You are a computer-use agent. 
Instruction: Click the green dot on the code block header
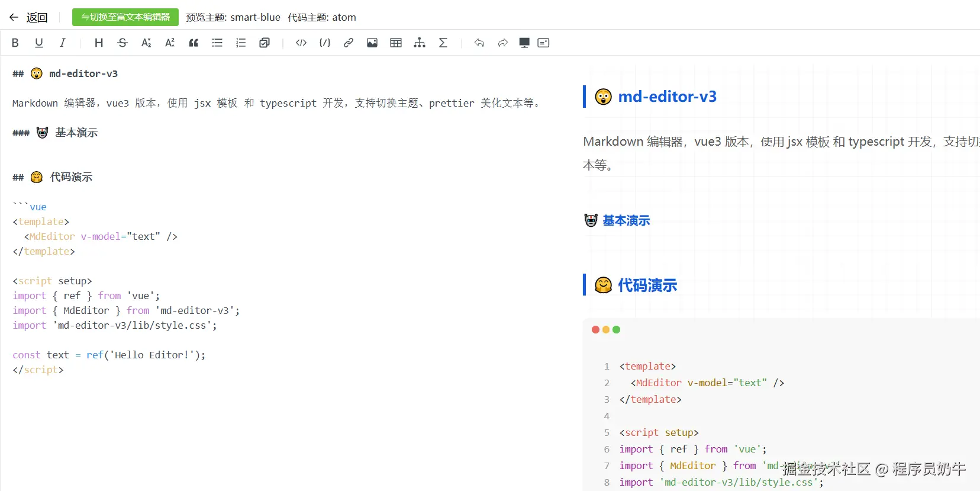click(616, 329)
